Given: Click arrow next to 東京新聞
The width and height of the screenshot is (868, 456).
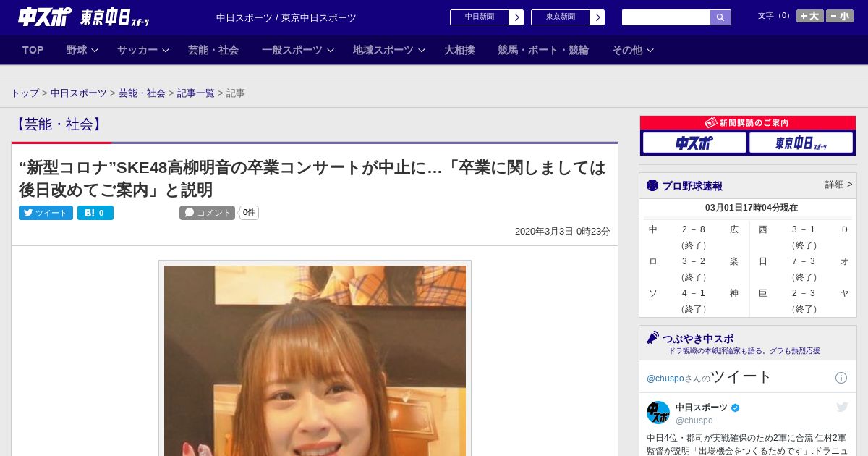Looking at the screenshot, I should click(597, 17).
